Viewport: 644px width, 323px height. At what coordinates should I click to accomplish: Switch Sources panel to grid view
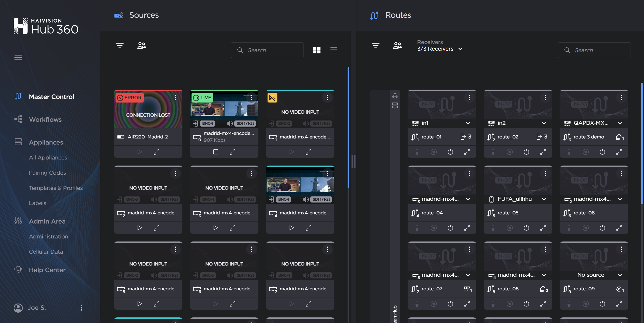pyautogui.click(x=317, y=50)
